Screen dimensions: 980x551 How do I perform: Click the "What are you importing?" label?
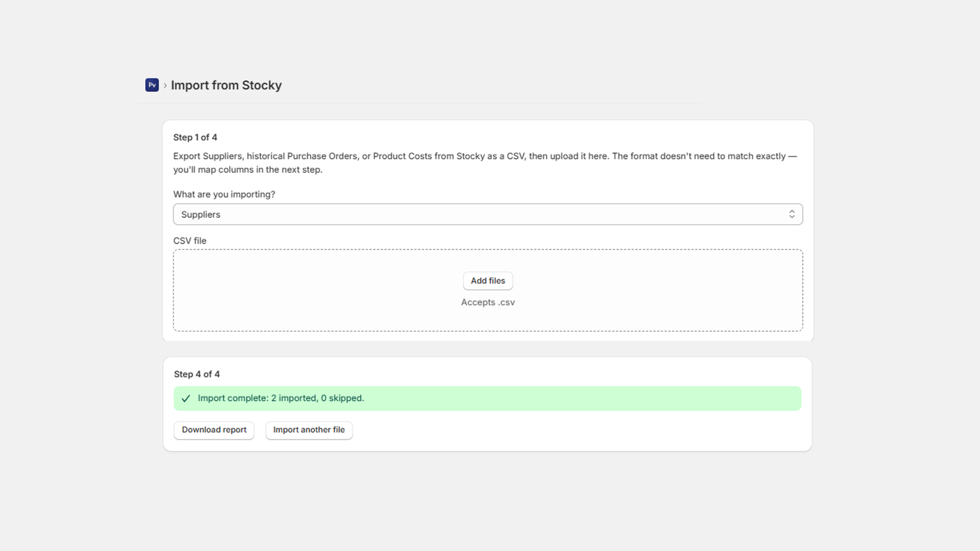click(224, 194)
